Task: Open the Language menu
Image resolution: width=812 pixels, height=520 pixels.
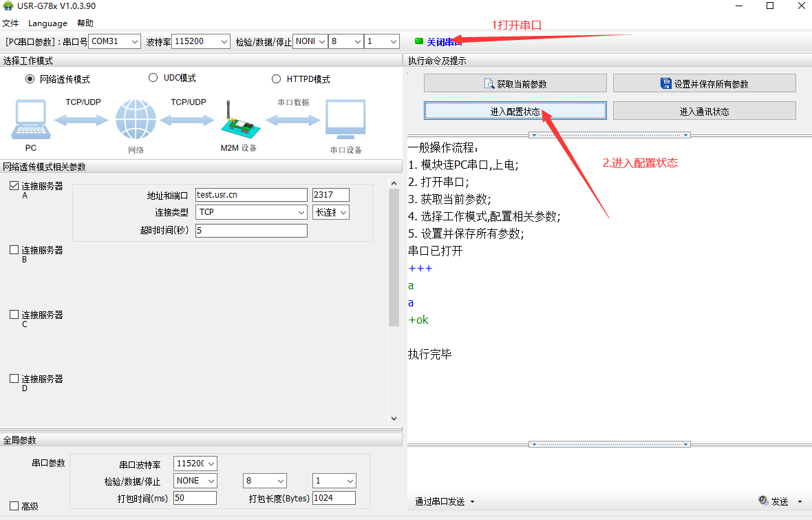Action: pyautogui.click(x=47, y=23)
